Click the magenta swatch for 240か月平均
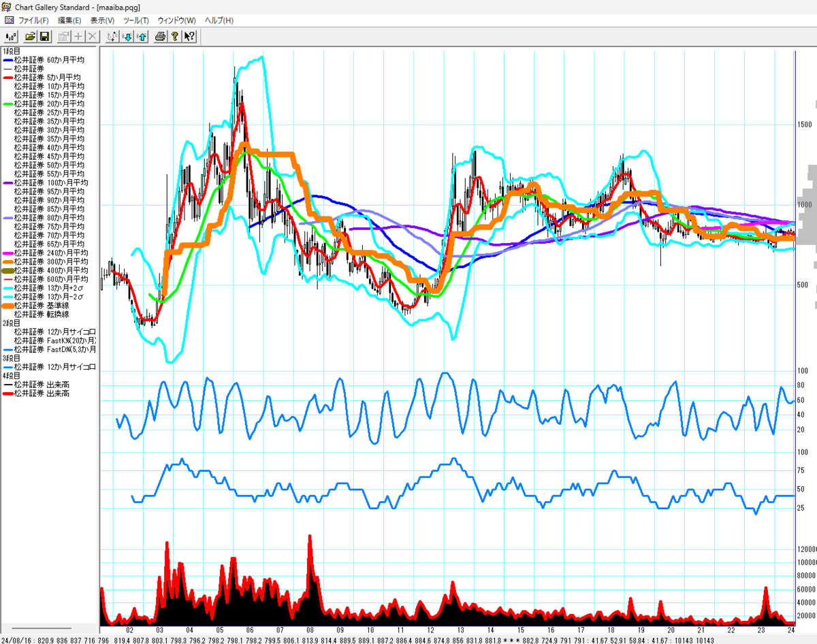817x644 pixels. click(x=7, y=253)
